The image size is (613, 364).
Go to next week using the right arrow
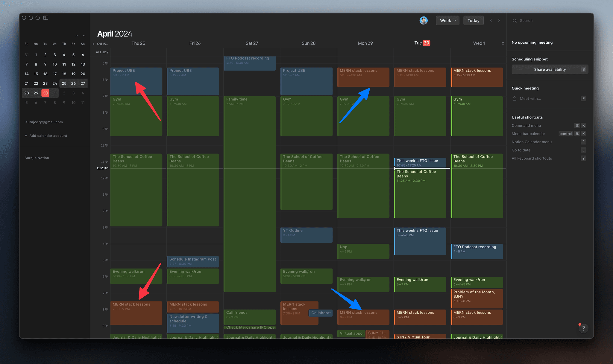(x=499, y=20)
